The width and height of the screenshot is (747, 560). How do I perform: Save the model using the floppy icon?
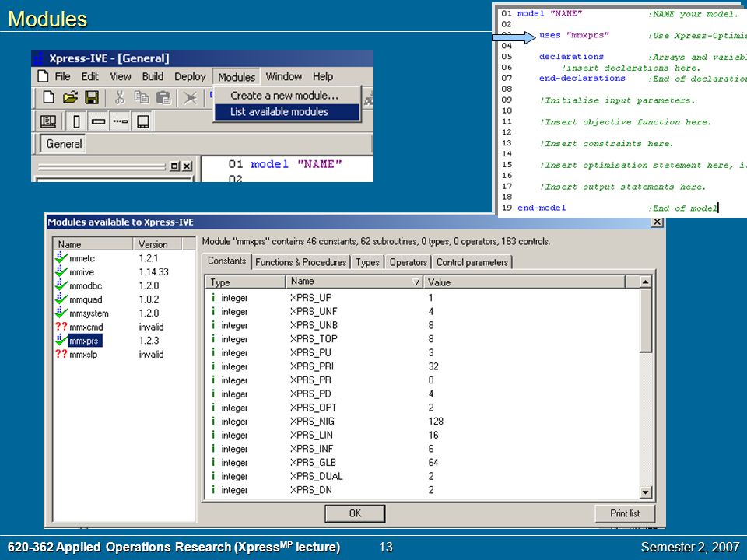pyautogui.click(x=92, y=98)
